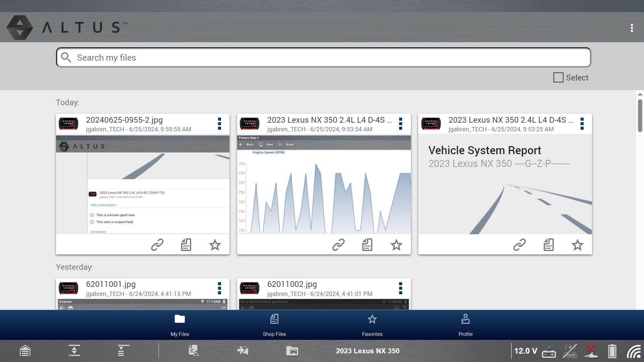Favorite the Vehicle System Report with star
Image resolution: width=644 pixels, height=362 pixels.
click(x=577, y=245)
